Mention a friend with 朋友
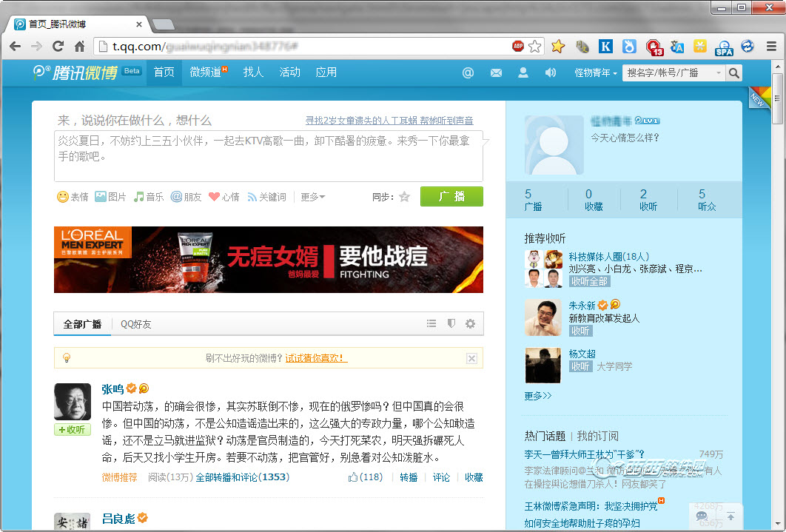Screen dimensions: 786x532 186,197
